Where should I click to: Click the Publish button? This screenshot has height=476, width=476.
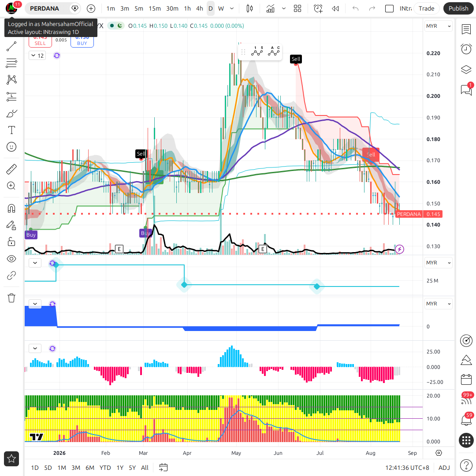[x=458, y=8]
